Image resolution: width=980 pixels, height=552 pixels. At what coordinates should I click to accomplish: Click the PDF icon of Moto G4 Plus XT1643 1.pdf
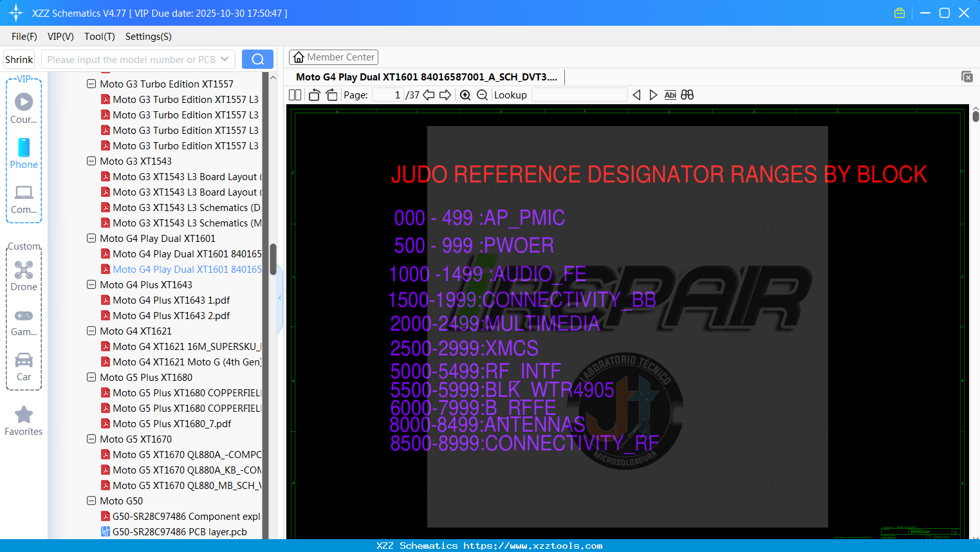pyautogui.click(x=106, y=300)
